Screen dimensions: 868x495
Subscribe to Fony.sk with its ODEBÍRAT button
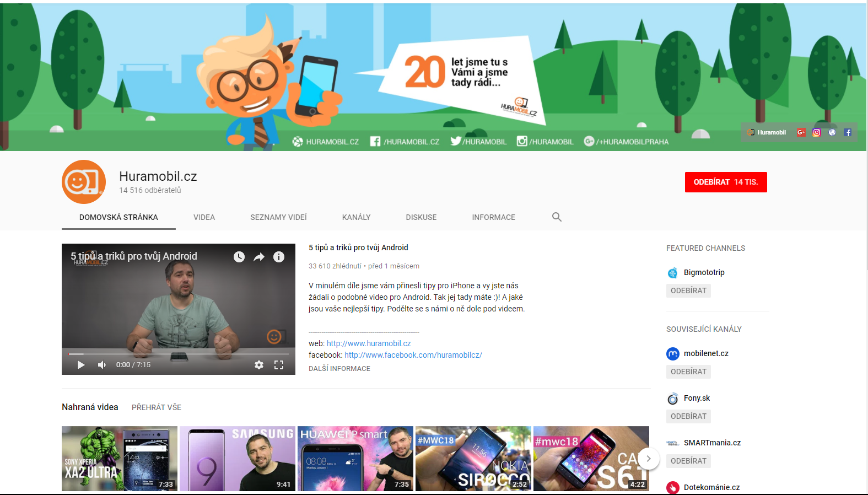point(688,416)
